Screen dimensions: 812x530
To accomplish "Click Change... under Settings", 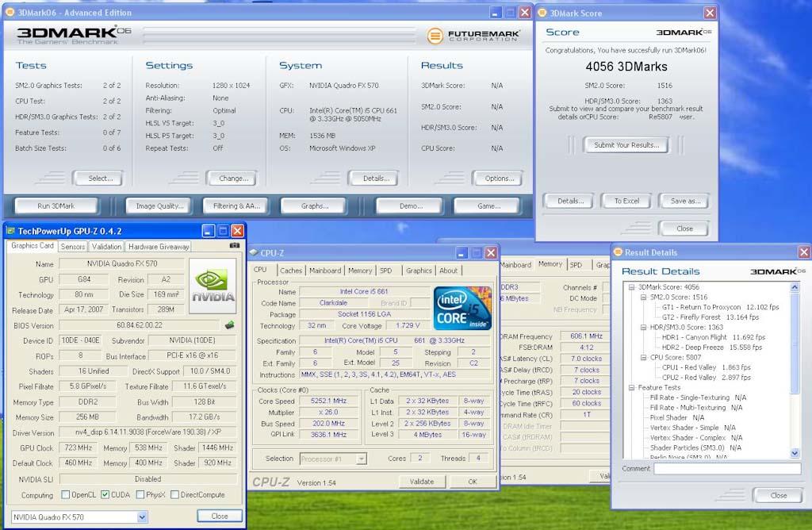I will tap(233, 179).
